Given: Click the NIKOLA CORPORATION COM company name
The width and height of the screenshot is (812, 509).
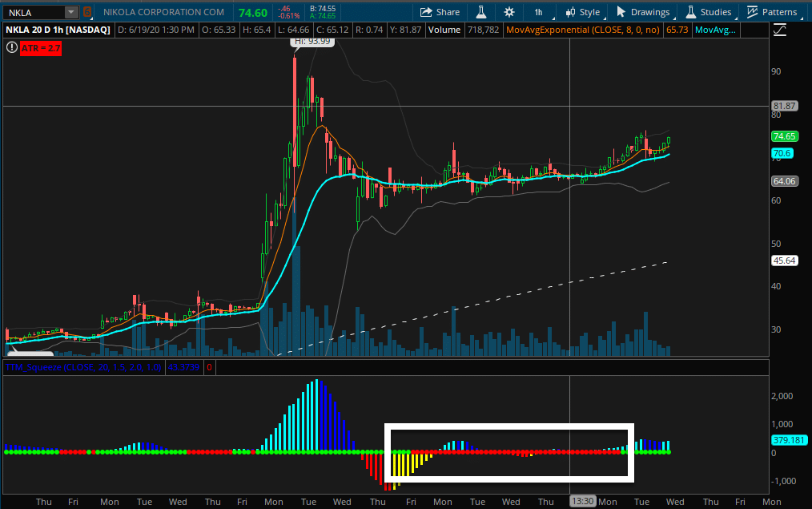Looking at the screenshot, I should click(163, 12).
